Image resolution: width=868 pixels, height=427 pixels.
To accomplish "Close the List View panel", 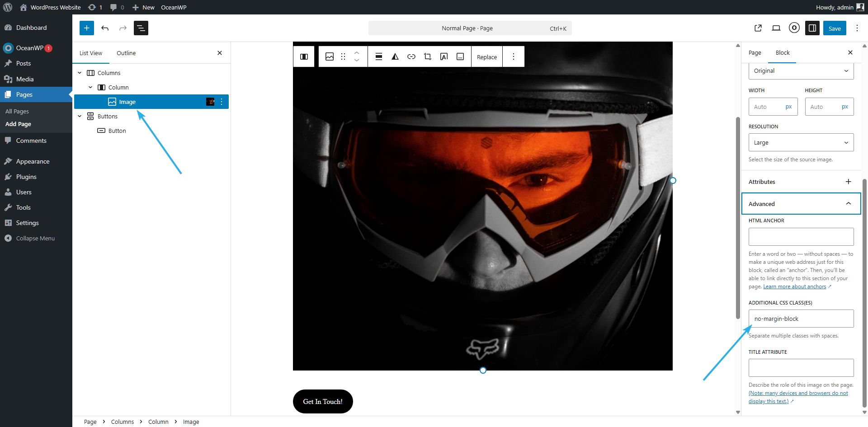I will click(x=220, y=53).
